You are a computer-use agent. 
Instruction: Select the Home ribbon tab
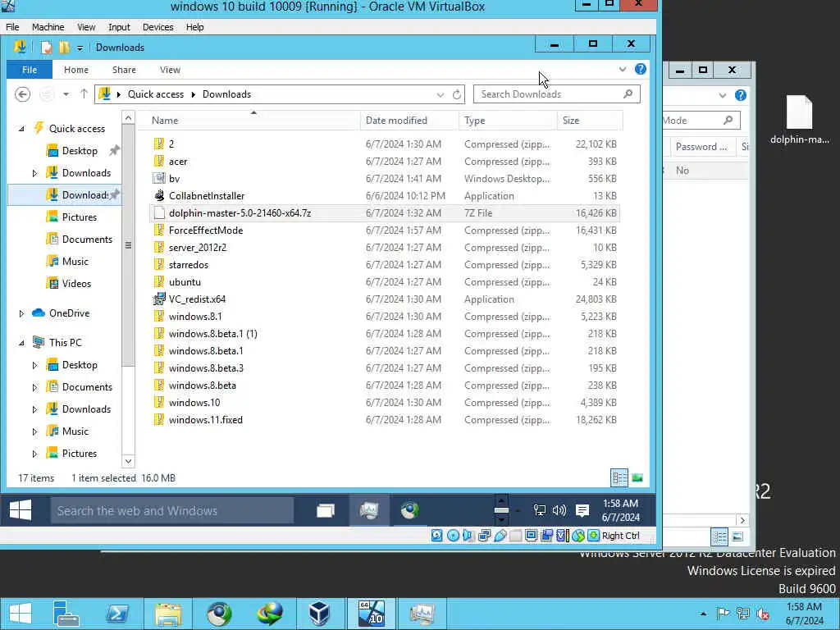76,70
